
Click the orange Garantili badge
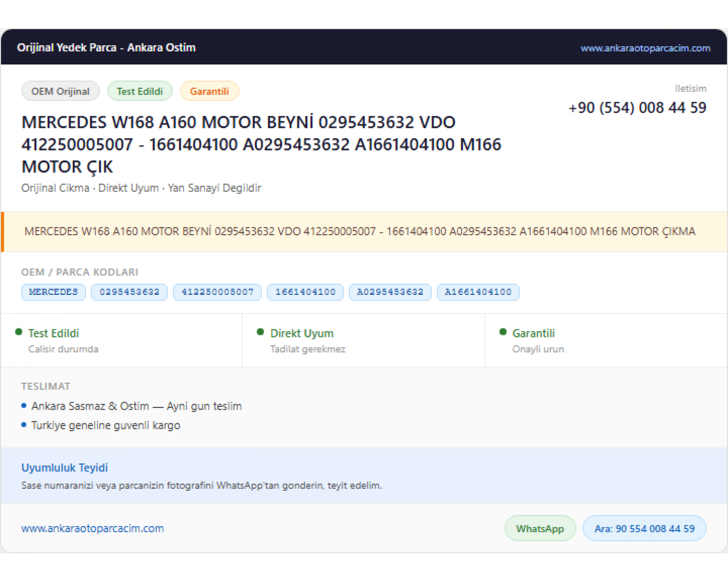click(209, 91)
